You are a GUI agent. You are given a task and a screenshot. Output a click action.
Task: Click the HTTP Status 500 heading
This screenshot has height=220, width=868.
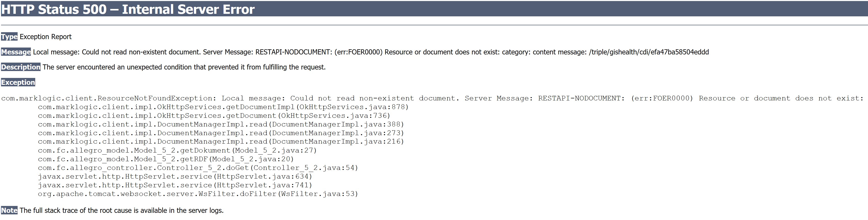(128, 9)
